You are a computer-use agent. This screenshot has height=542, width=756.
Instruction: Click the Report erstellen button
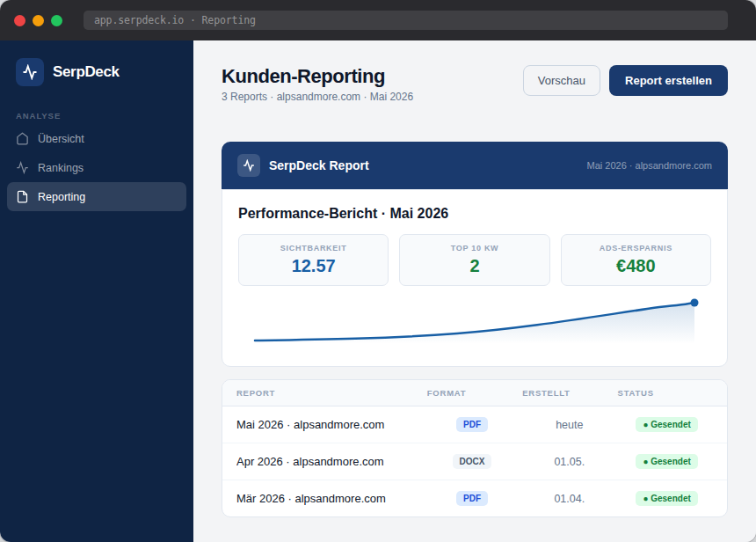coord(668,81)
